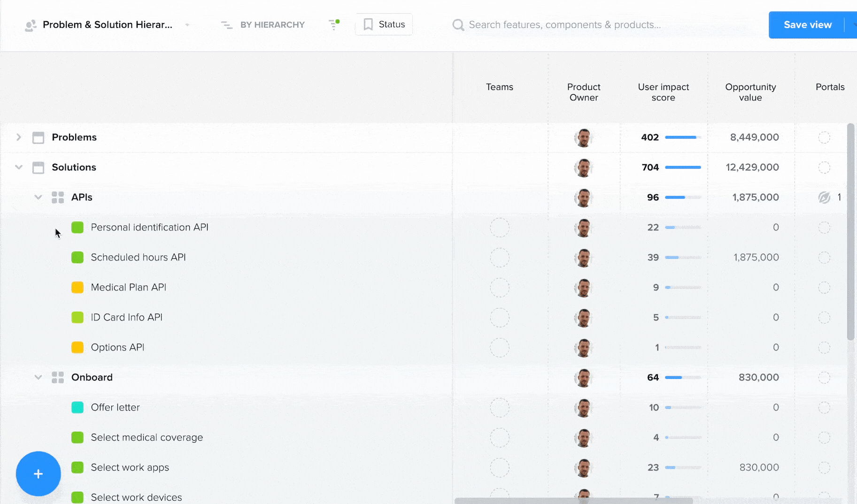Click Offer letter status swatch
857x504 pixels.
(x=77, y=408)
